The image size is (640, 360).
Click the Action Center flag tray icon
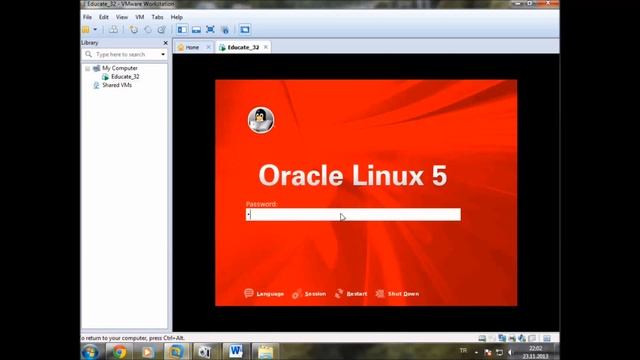[x=488, y=352]
